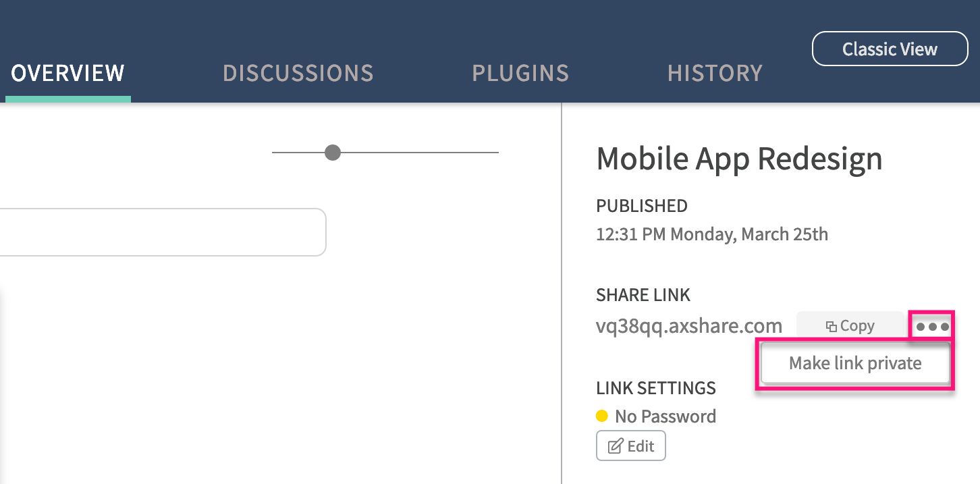Click the pencil icon in Edit button
Viewport: 980px width, 484px height.
click(616, 446)
